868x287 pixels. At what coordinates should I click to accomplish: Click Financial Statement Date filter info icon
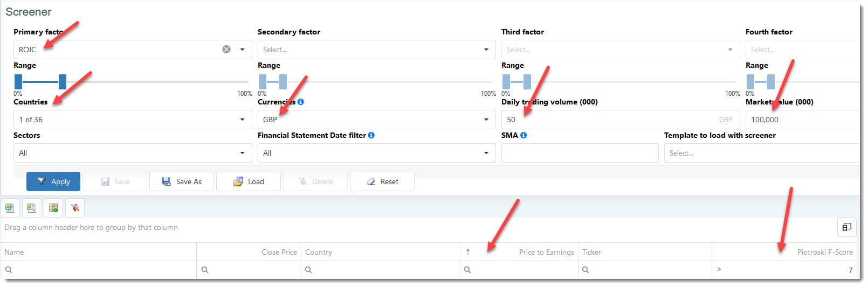click(x=371, y=135)
